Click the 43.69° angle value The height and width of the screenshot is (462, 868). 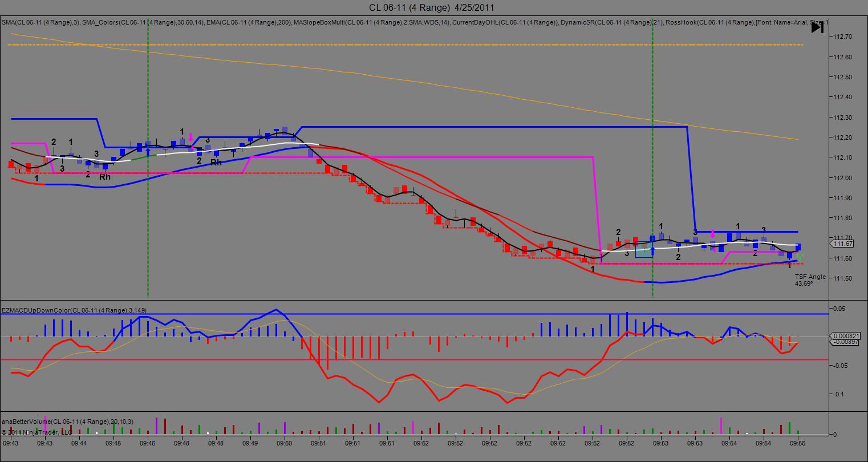[804, 283]
